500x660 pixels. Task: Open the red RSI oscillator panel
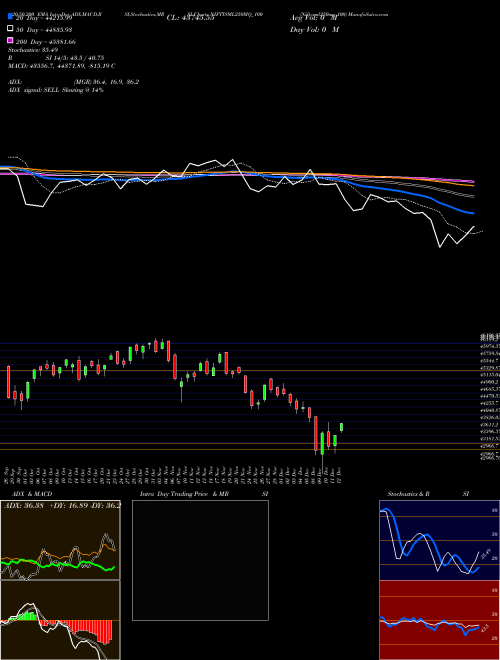439,620
